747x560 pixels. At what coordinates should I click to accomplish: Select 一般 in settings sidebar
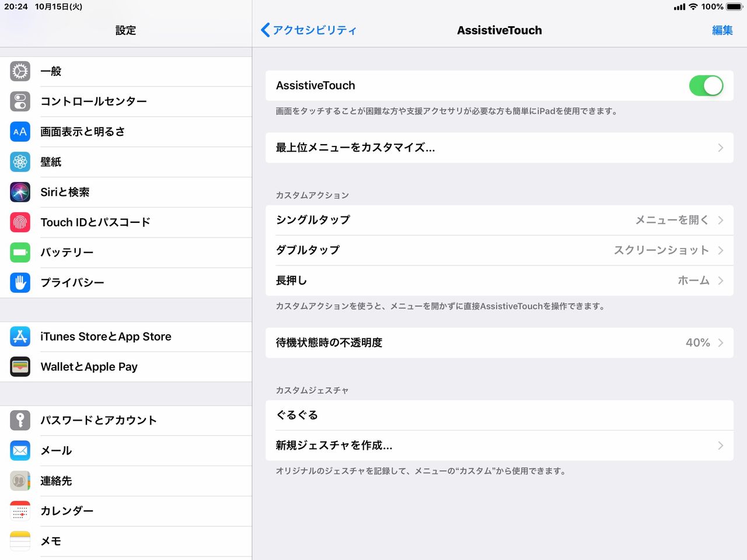pos(126,71)
